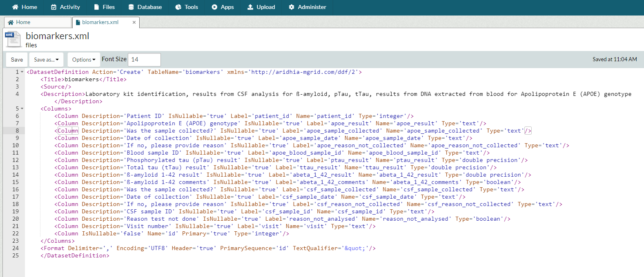Open the Options dropdown menu
Image resolution: width=644 pixels, height=277 pixels.
tap(84, 60)
